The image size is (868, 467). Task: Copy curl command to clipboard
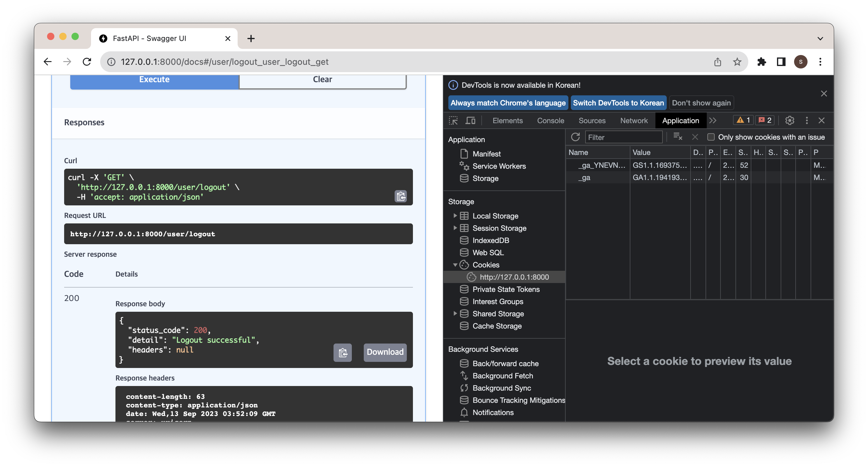[400, 196]
